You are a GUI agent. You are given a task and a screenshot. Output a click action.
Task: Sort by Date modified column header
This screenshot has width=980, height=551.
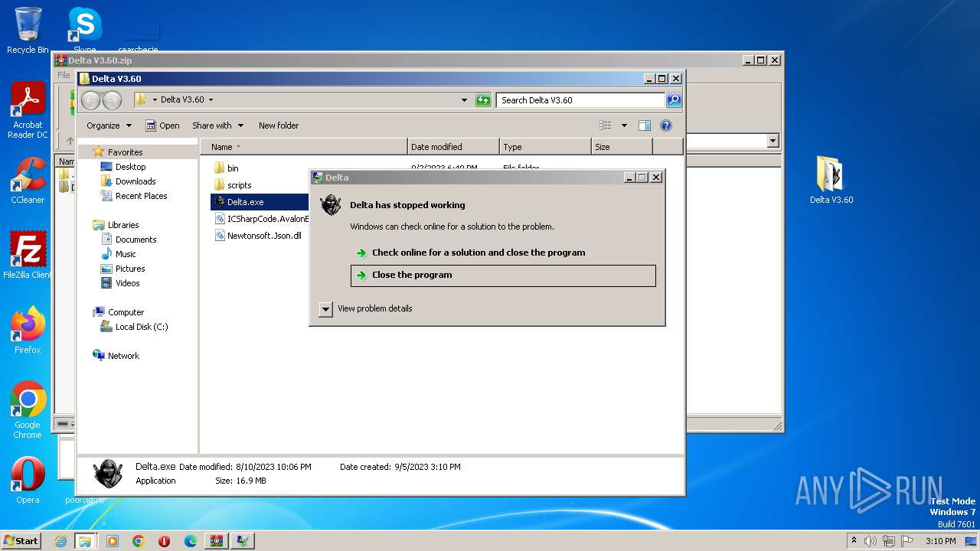[453, 147]
